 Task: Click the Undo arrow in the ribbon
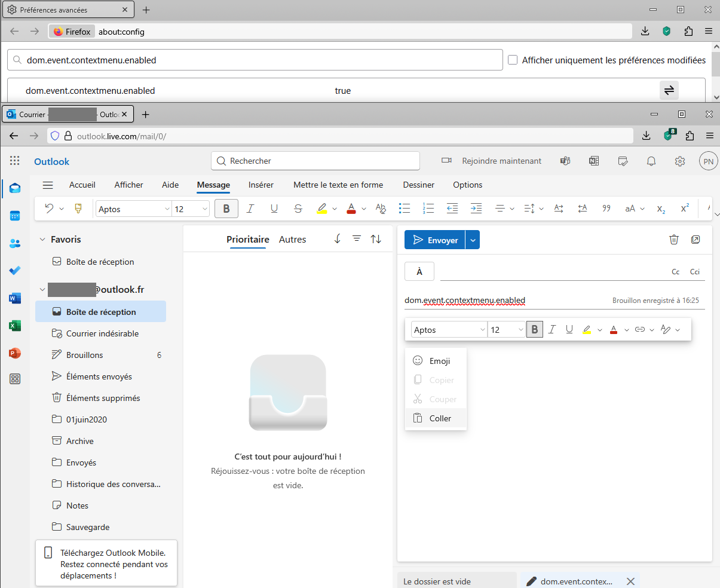tap(49, 209)
